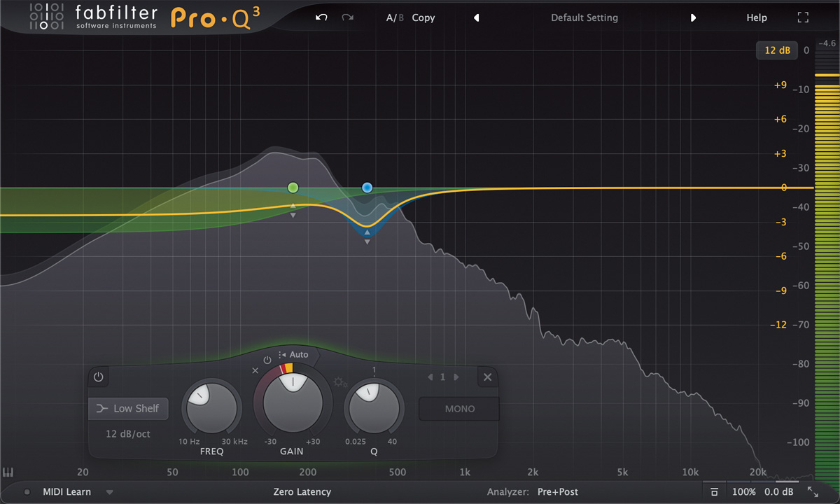Viewport: 840px width, 504px height.
Task: Click the 1k frequency axis label
Action: 465,472
